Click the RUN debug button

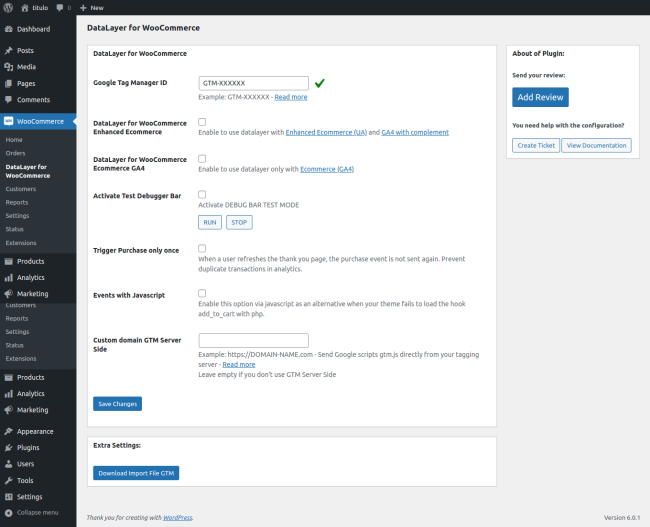210,222
